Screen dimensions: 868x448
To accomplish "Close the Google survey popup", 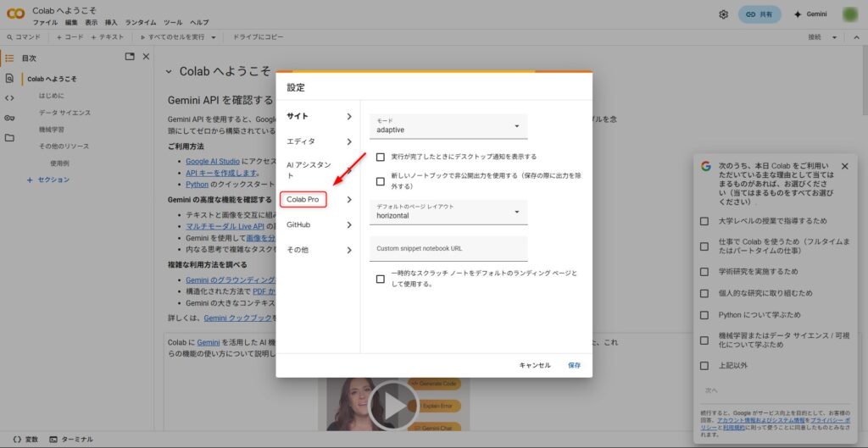I will click(x=844, y=167).
